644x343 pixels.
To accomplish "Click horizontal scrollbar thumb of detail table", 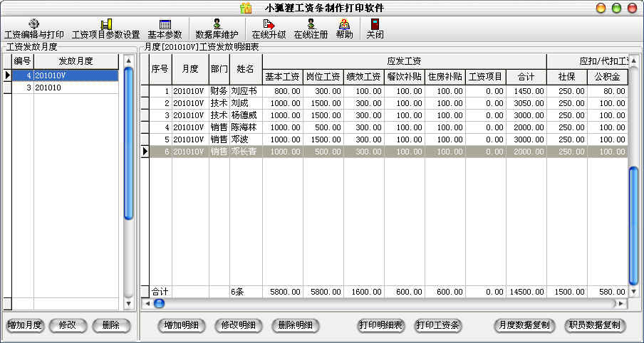I will pos(159,304).
